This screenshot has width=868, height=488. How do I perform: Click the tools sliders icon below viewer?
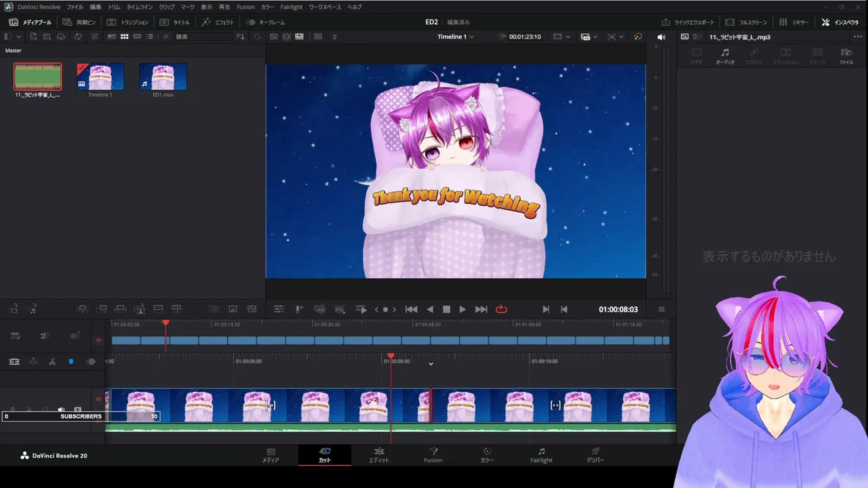[x=279, y=309]
